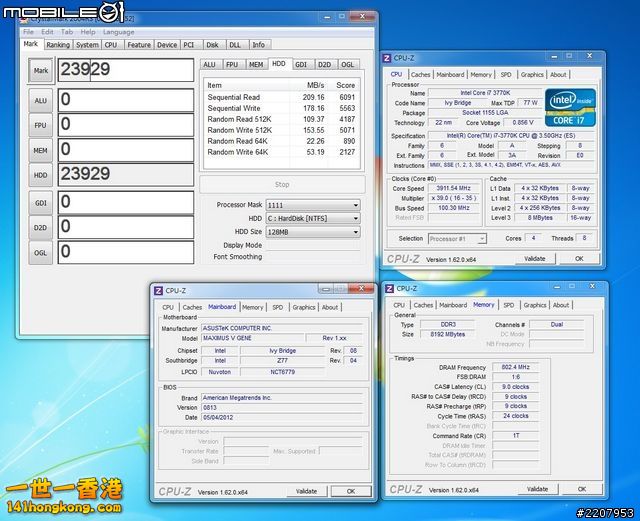
Task: Run the ALU benchmark button
Action: (40, 100)
